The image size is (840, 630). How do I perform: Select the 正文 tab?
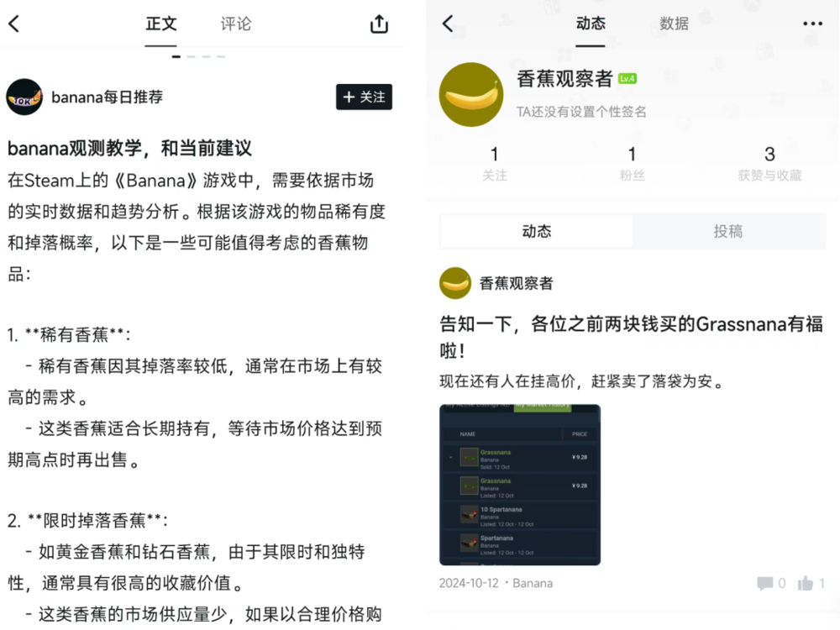click(x=160, y=24)
